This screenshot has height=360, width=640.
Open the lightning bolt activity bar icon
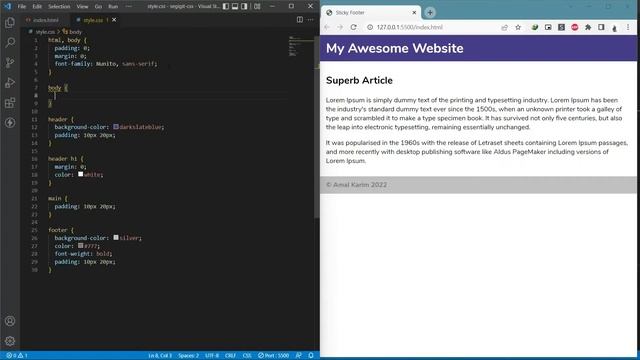(10, 122)
